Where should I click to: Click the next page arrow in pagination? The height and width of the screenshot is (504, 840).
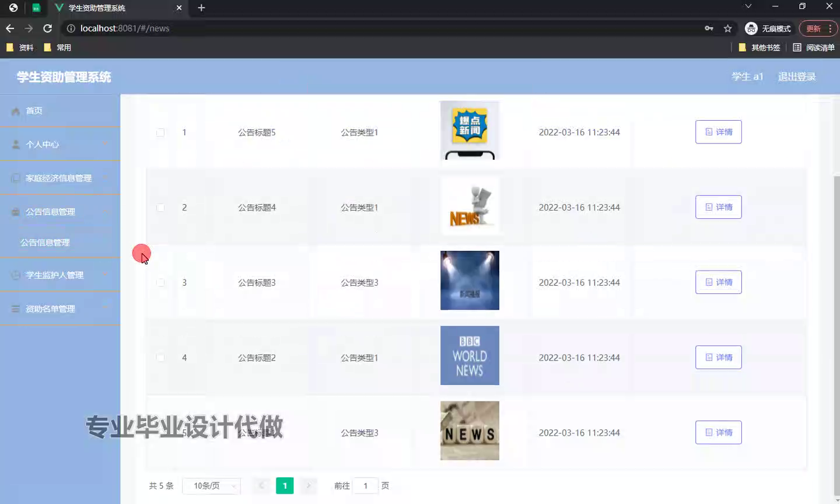[308, 486]
